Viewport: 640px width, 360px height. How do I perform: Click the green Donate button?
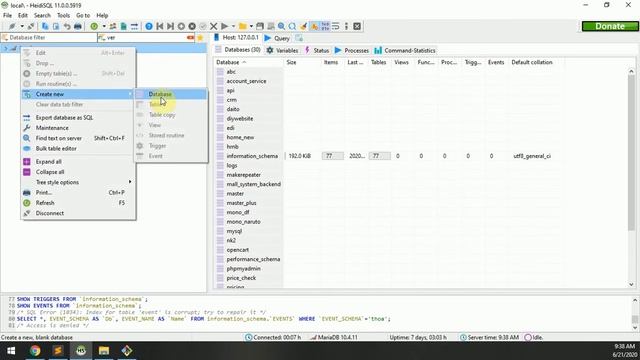coord(610,26)
